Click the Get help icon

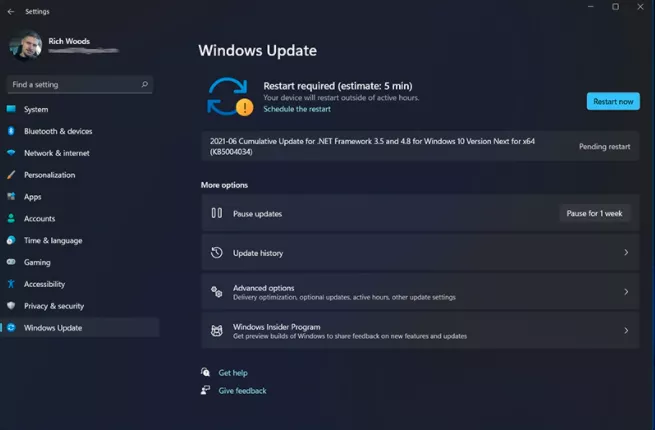[x=205, y=372]
